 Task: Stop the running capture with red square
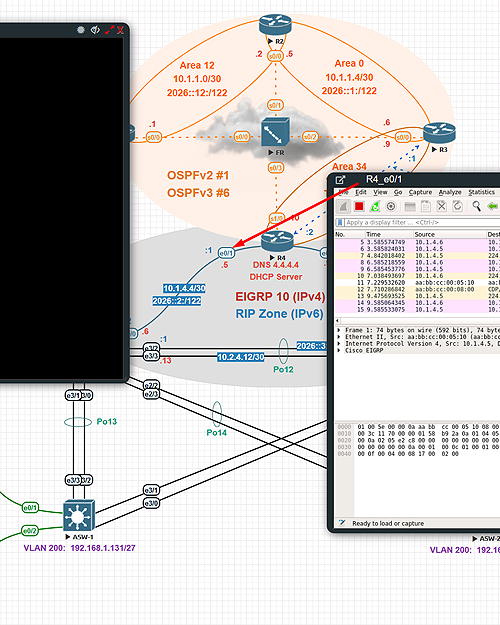(359, 206)
